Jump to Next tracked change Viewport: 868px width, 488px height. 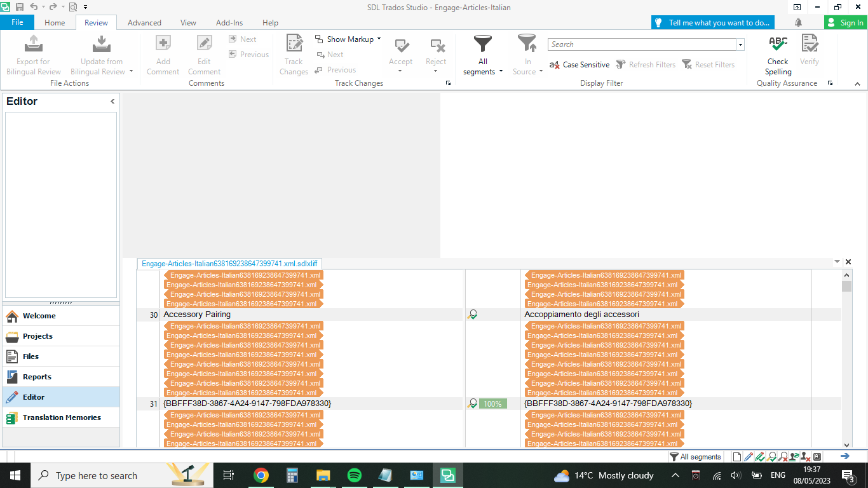pos(330,55)
